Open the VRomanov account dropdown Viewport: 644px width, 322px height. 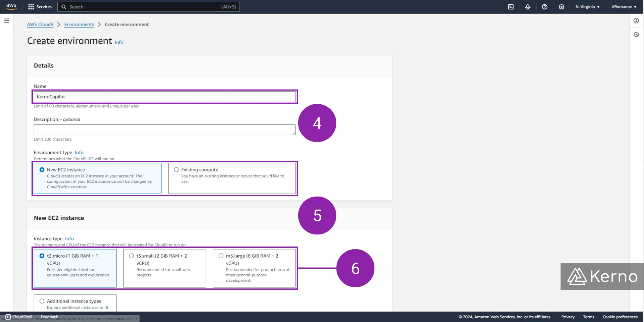coord(624,7)
